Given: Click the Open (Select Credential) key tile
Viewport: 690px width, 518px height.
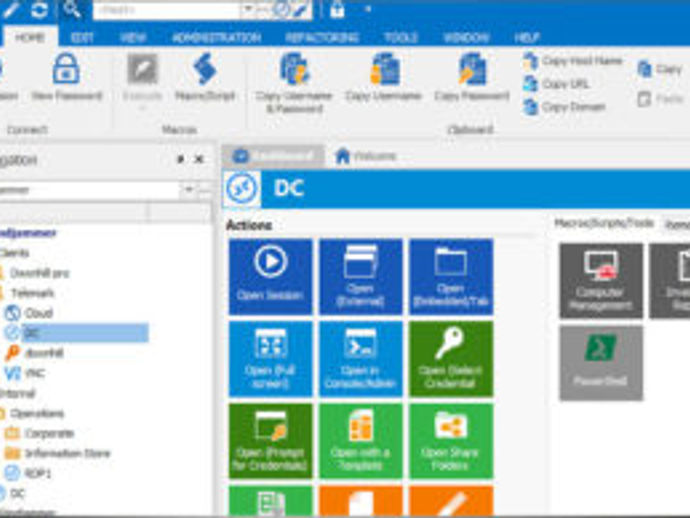Looking at the screenshot, I should (x=451, y=359).
